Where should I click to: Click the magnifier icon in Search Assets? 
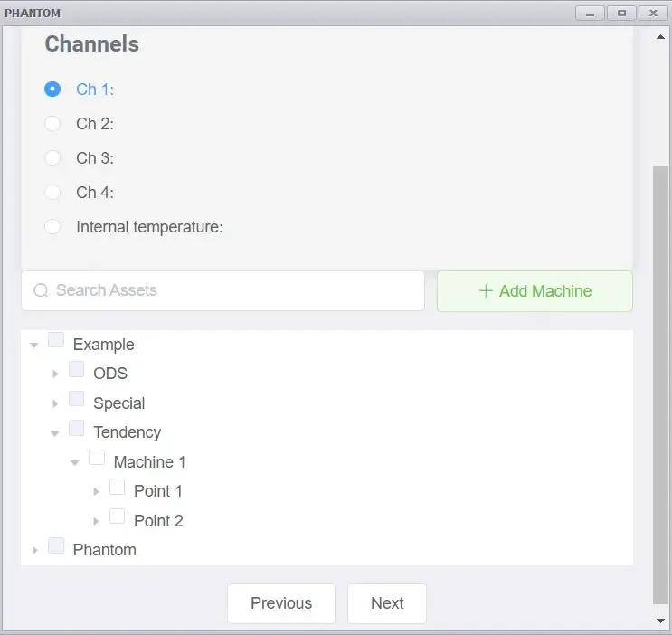[x=41, y=290]
